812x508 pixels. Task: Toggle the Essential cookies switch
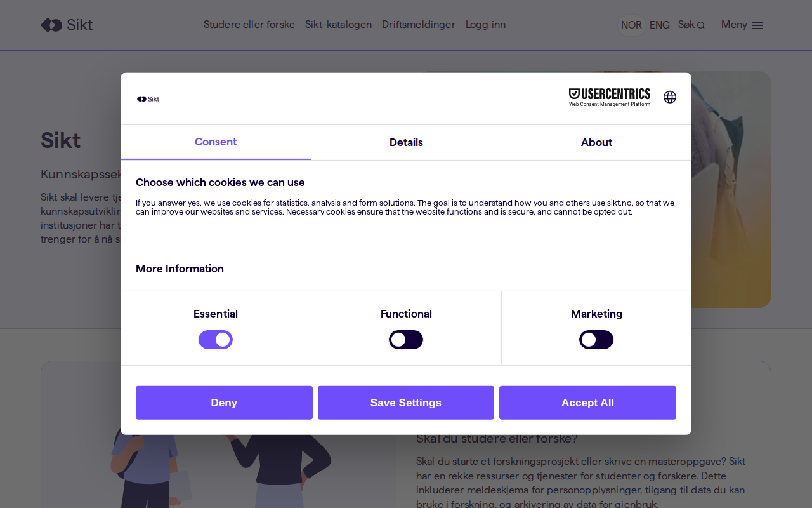click(x=216, y=340)
